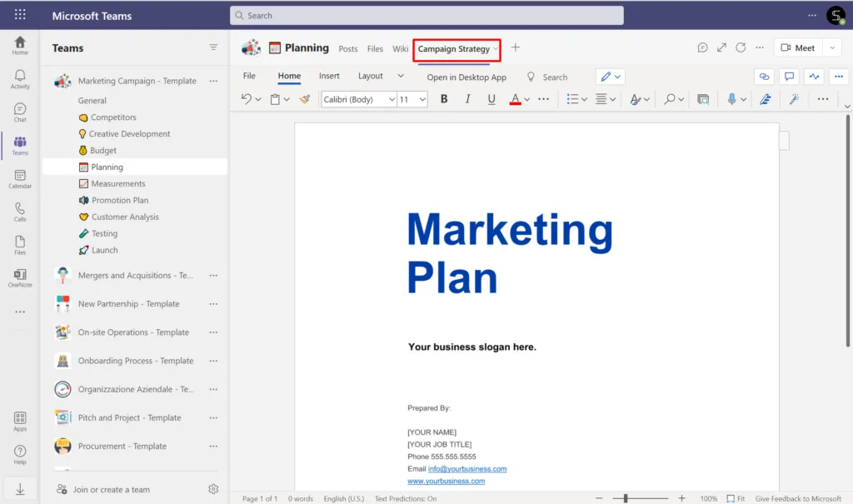Expand more ribbon tabs chevron
The image size is (853, 504).
(401, 76)
